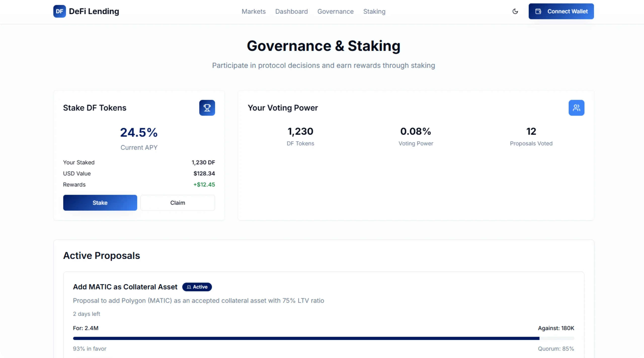Open the Add MATIC as Collateral Asset proposal title
644x358 pixels.
[x=125, y=287]
